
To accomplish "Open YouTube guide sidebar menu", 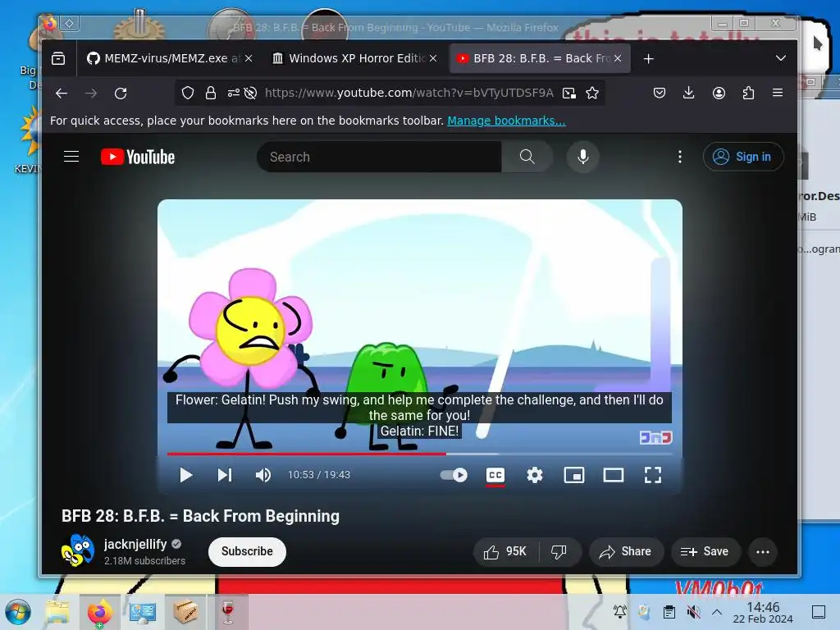I will 71,157.
